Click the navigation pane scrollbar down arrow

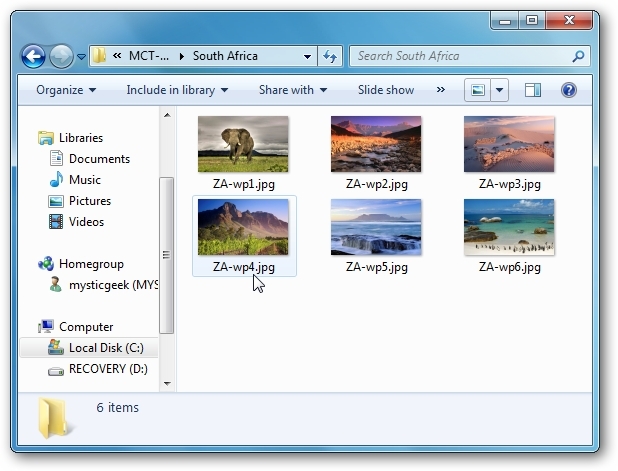(167, 384)
